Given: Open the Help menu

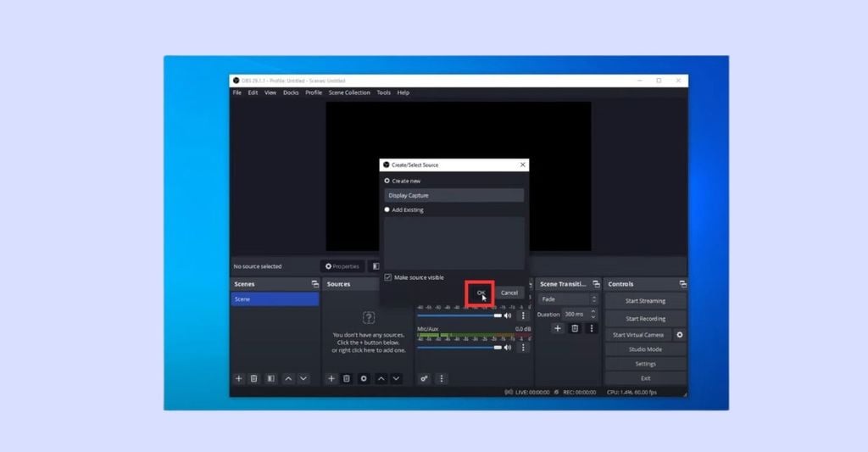Looking at the screenshot, I should [403, 92].
